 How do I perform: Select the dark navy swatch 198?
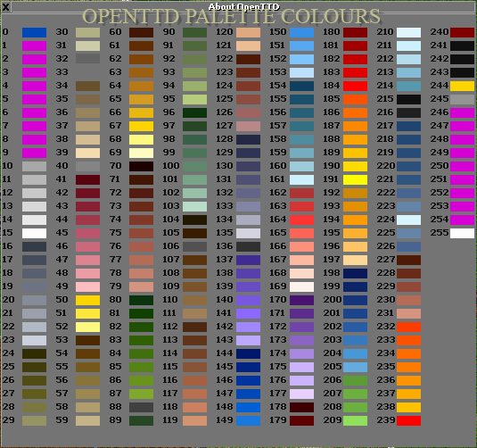(356, 274)
